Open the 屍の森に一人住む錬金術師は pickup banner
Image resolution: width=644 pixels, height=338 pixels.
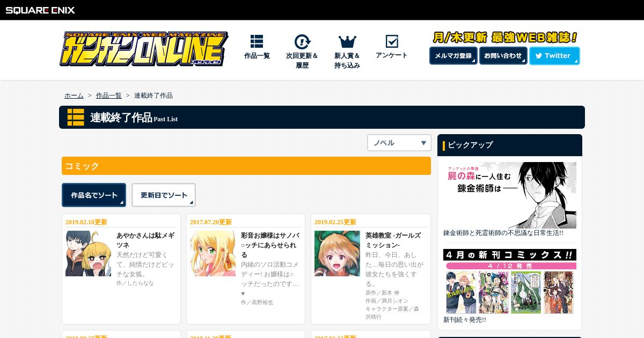pos(510,195)
